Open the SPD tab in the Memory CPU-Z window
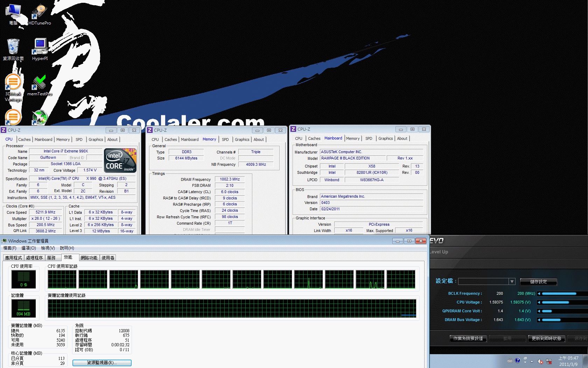This screenshot has width=588, height=368. click(x=225, y=139)
